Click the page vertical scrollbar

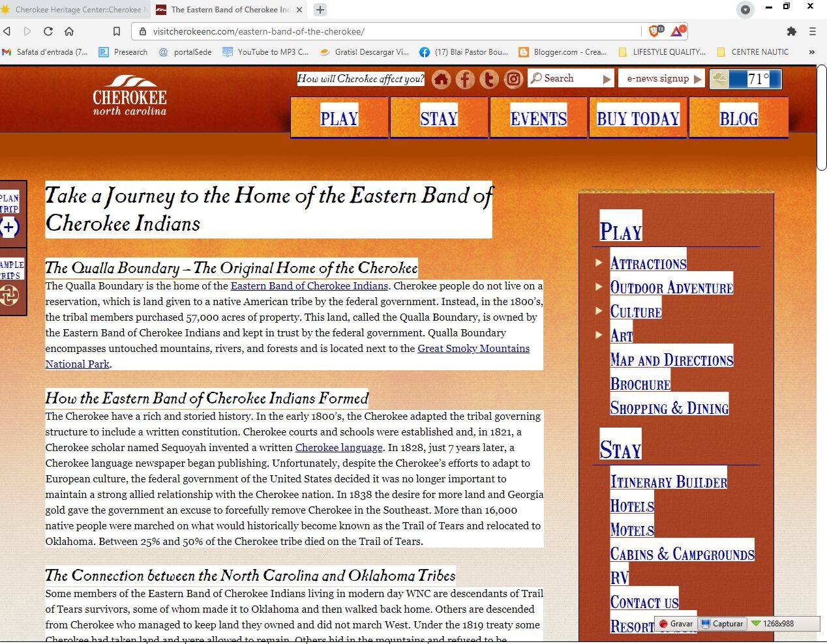tap(821, 117)
